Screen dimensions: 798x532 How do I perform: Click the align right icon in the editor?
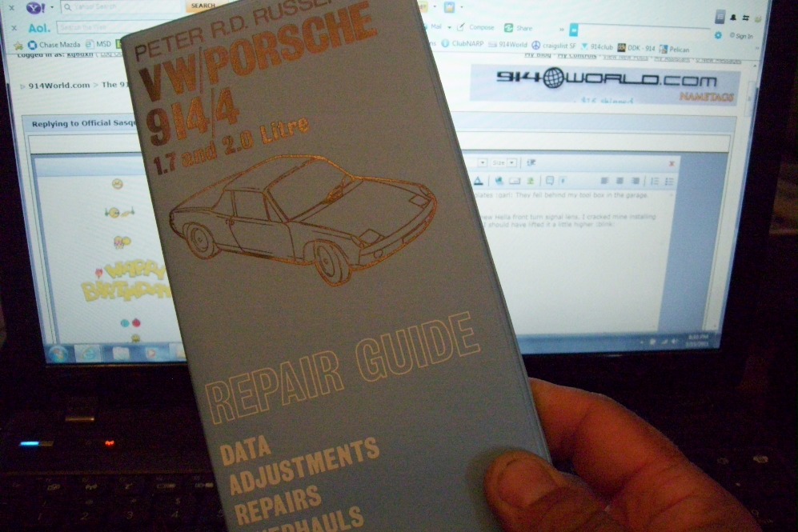click(636, 181)
